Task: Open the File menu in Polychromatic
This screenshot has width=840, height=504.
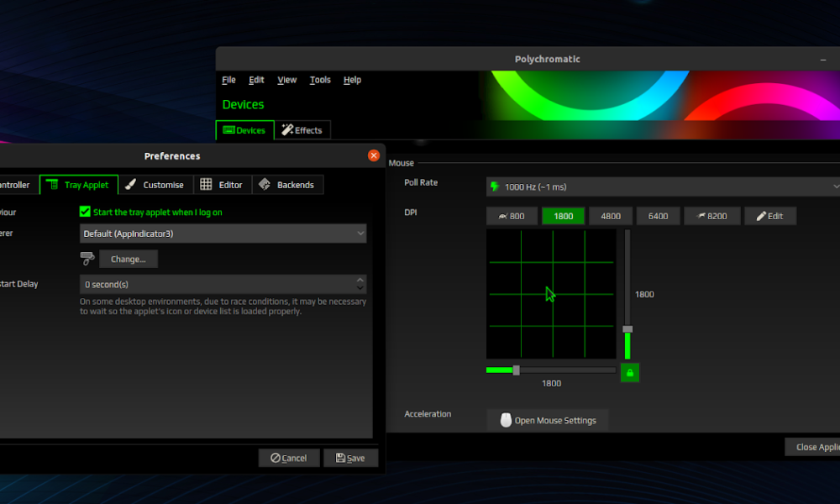Action: pyautogui.click(x=228, y=80)
